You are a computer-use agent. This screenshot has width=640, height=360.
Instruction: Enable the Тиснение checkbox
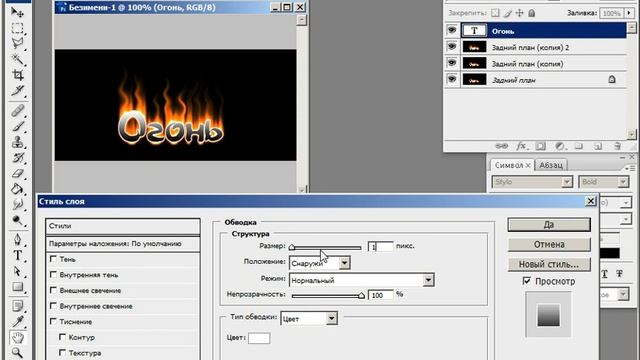(53, 321)
